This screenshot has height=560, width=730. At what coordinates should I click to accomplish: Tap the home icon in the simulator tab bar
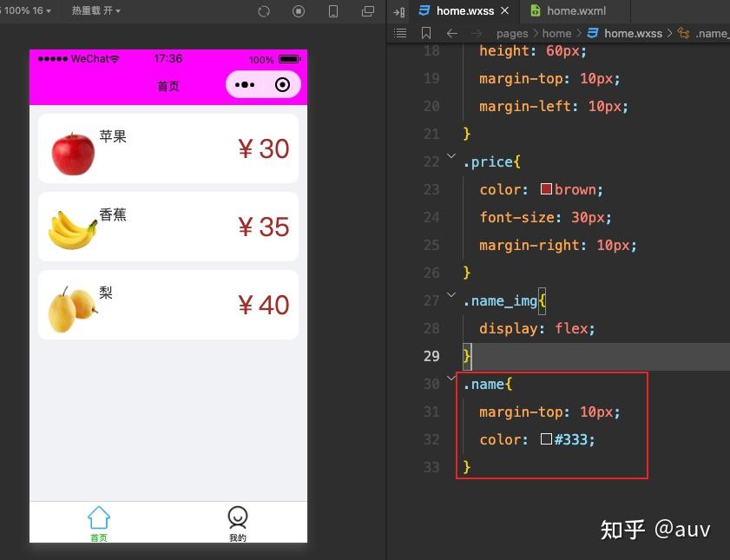click(x=98, y=517)
